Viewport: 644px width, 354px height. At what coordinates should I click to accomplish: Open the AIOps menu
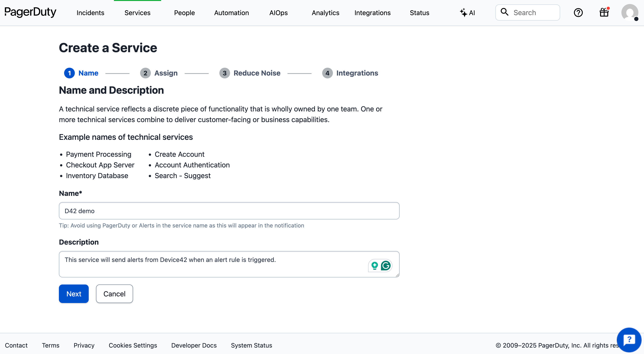pos(278,13)
